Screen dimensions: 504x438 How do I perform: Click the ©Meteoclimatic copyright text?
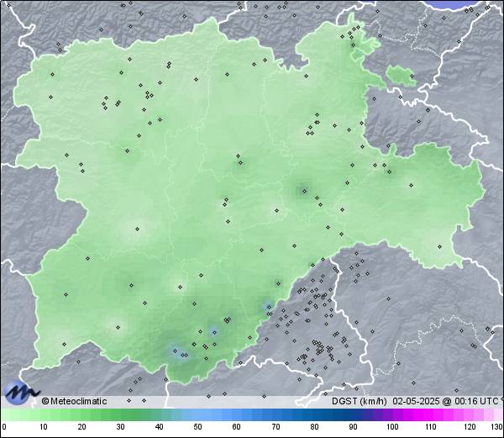click(x=74, y=401)
